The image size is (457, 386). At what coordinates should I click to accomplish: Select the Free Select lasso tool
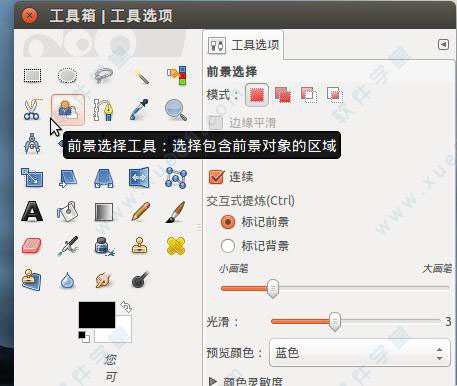[x=104, y=76]
